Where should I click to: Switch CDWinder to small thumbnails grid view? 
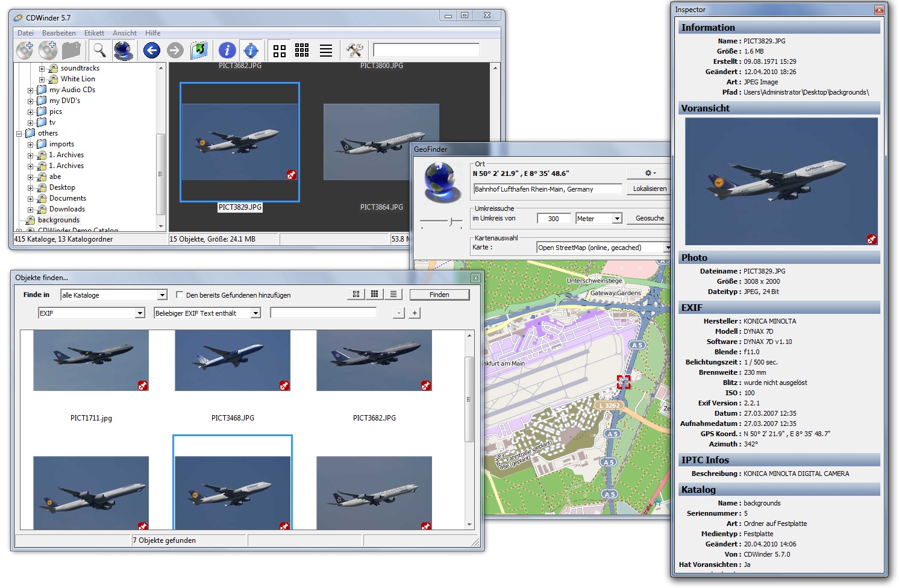[x=302, y=50]
